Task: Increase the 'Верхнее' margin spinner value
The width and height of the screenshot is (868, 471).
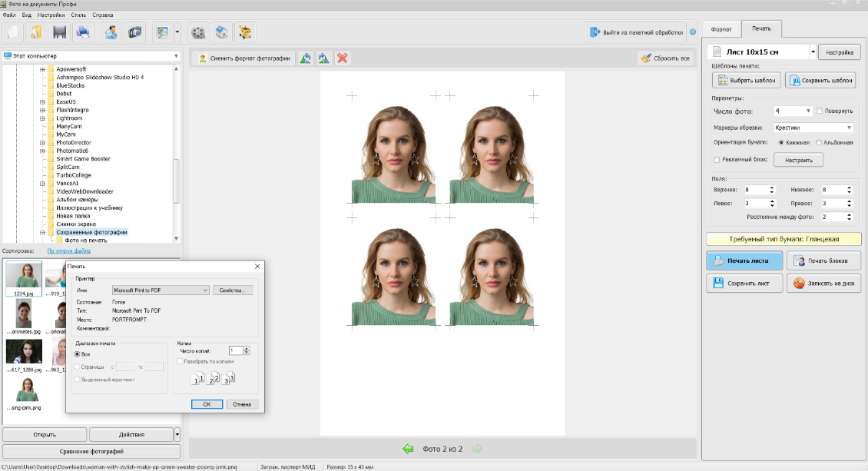Action: pos(772,187)
